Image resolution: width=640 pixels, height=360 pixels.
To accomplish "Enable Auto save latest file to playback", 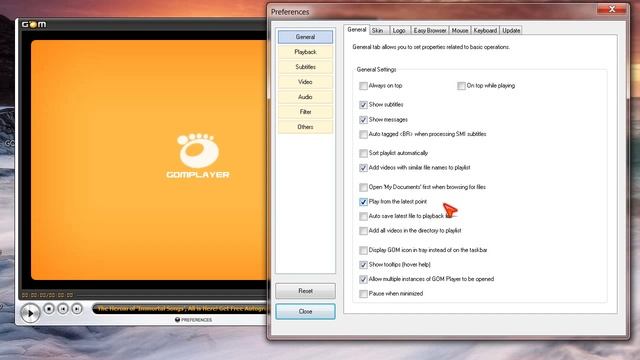I will [363, 216].
